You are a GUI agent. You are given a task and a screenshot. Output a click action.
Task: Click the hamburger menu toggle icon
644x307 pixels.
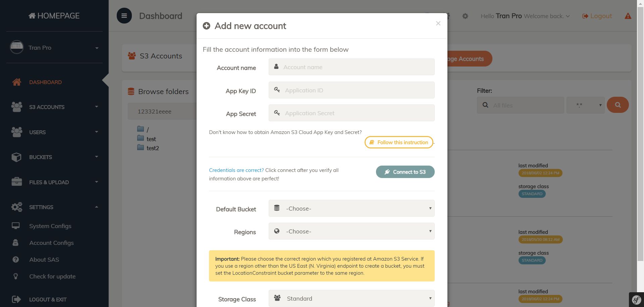124,16
